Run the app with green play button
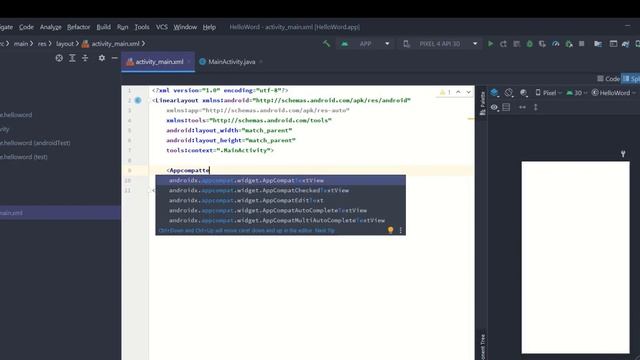640x360 pixels. (x=491, y=44)
